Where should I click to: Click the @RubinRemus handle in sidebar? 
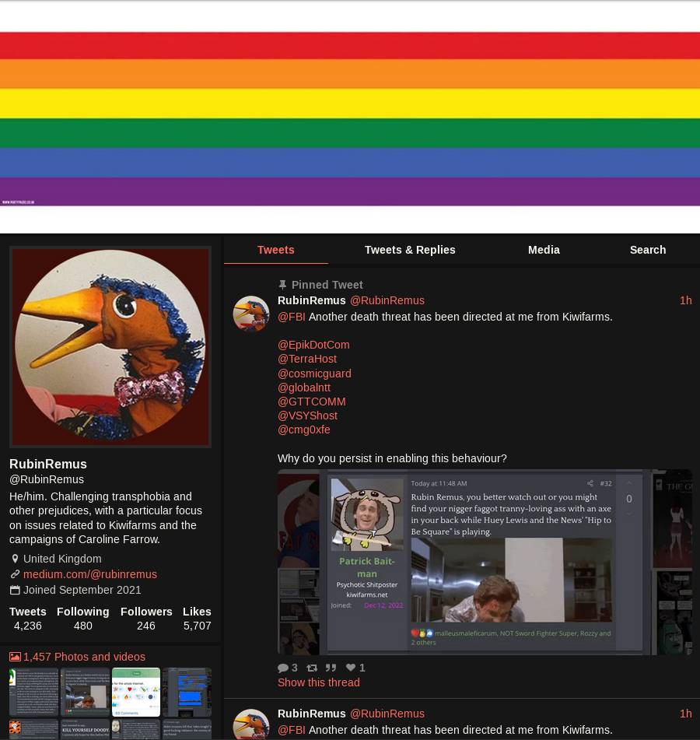(x=47, y=479)
